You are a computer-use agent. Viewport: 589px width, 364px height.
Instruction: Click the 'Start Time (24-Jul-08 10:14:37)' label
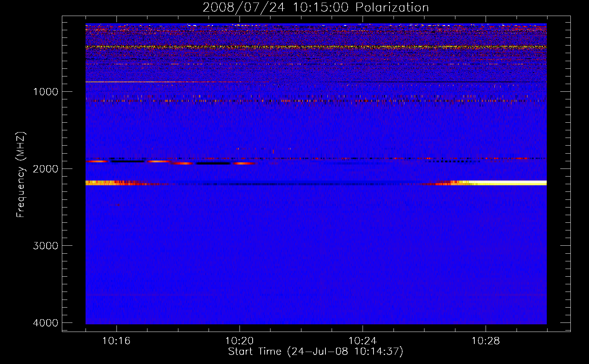pos(316,352)
